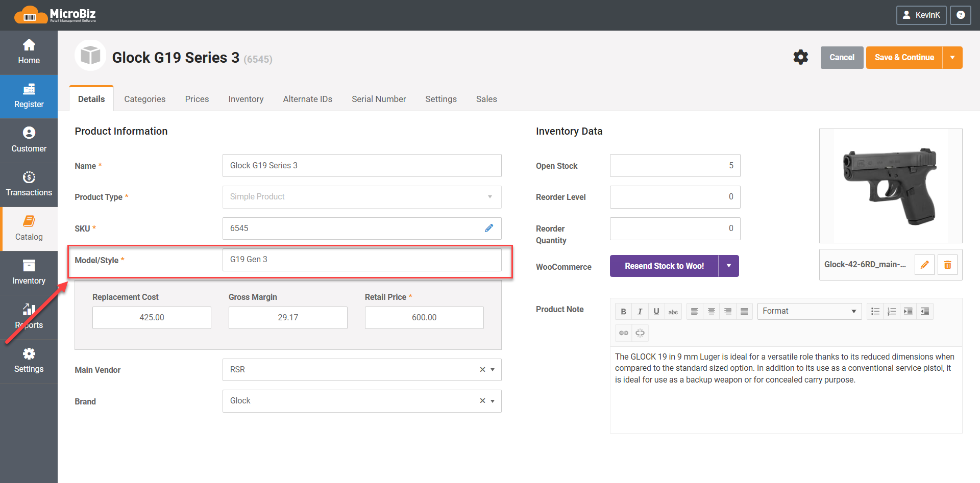Open the Product Type dropdown
980x483 pixels.
(362, 197)
